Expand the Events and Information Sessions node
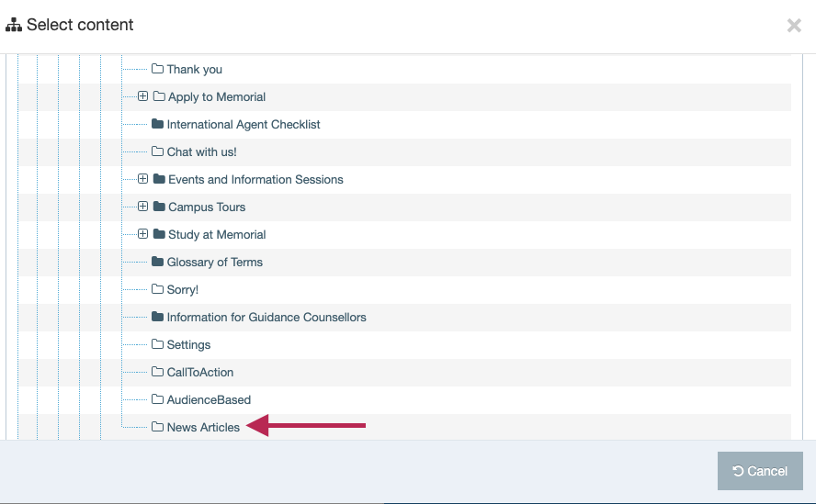This screenshot has height=504, width=816. pos(142,179)
